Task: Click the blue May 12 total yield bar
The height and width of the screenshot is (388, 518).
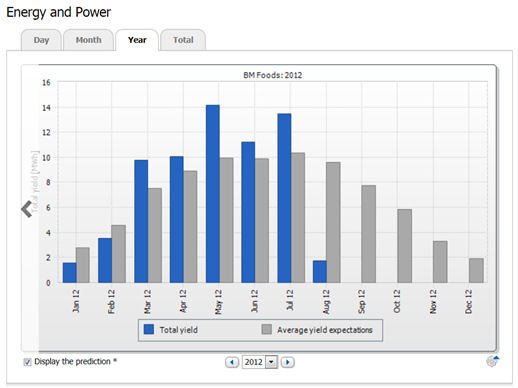Action: click(x=213, y=194)
